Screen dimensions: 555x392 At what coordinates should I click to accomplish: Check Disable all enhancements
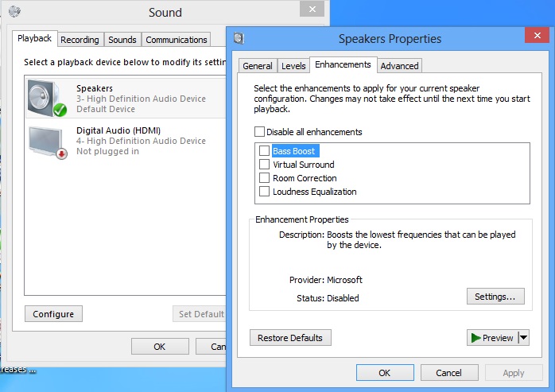(259, 132)
